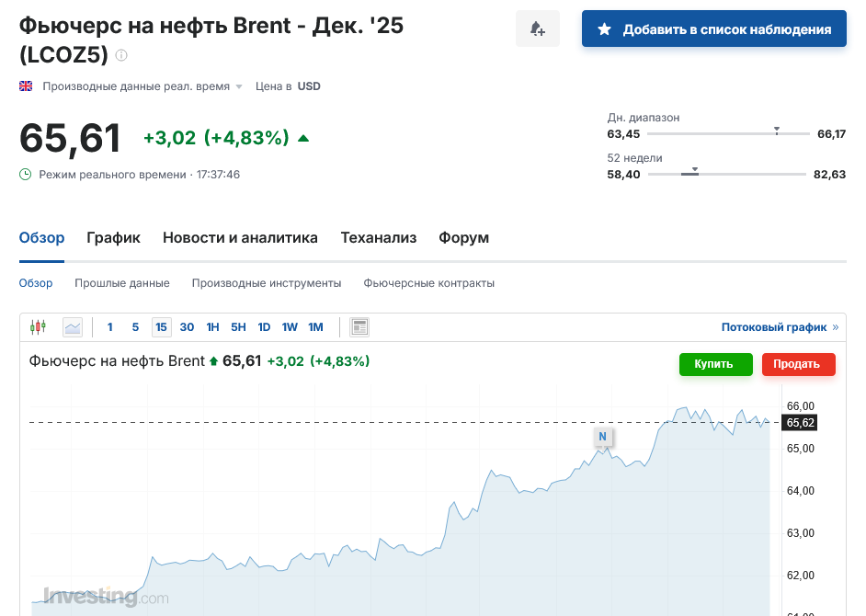
Task: Switch chart to candlestick view
Action: pos(38,326)
